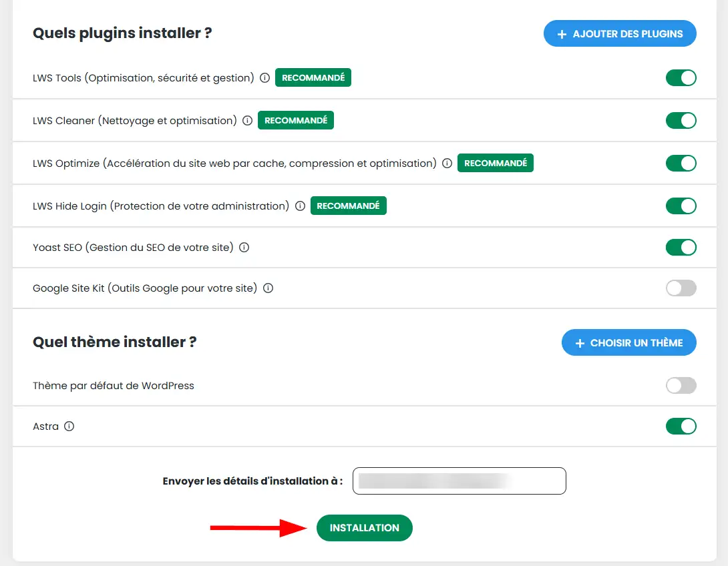Click 'Envoyer les détails d'installation à :' label
Image resolution: width=728 pixels, height=566 pixels.
pos(252,481)
